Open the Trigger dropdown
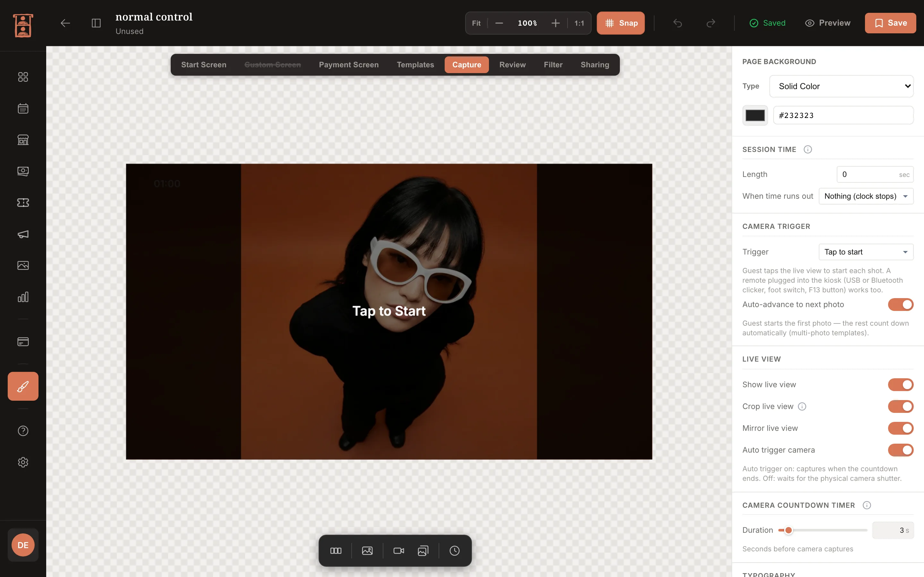Image resolution: width=924 pixels, height=577 pixels. pyautogui.click(x=866, y=252)
